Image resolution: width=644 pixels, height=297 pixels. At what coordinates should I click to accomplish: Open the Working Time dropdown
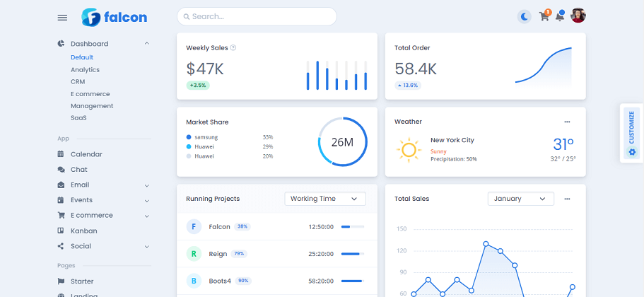[x=325, y=199]
